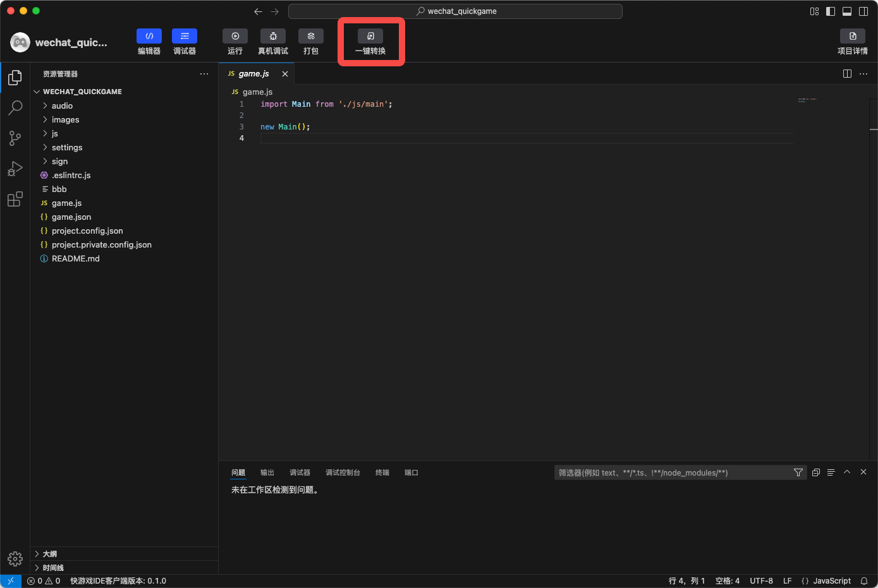The image size is (878, 588).
Task: Switch to the 终端 terminal tab
Action: click(x=382, y=472)
